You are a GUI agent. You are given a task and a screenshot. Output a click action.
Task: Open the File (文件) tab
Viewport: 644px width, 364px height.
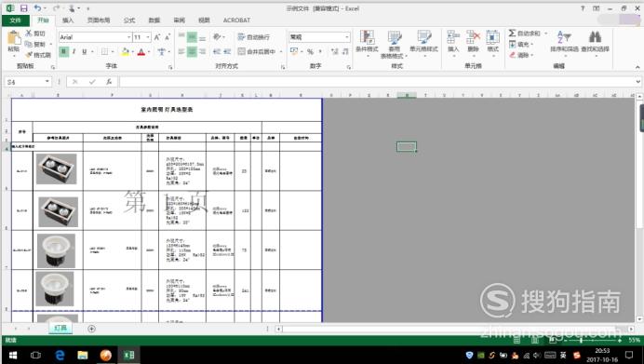(16, 20)
